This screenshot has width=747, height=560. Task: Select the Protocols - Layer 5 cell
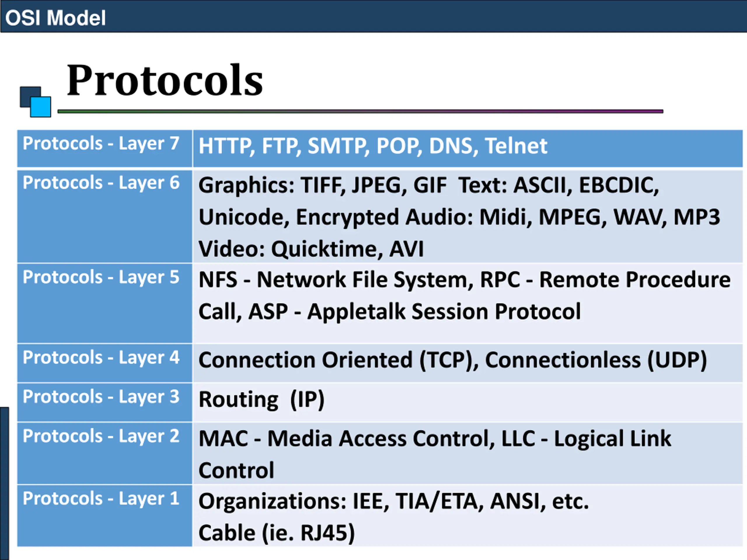tap(105, 303)
